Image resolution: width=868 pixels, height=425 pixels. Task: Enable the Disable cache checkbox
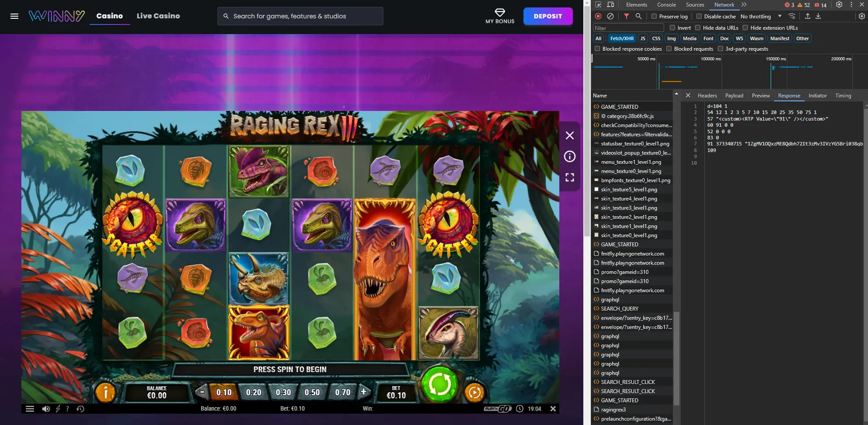[699, 16]
